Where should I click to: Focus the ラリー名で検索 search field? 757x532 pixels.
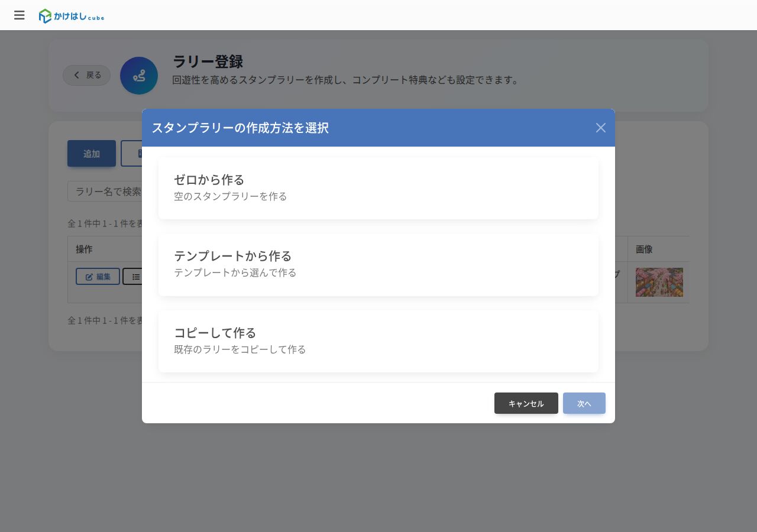click(x=105, y=192)
